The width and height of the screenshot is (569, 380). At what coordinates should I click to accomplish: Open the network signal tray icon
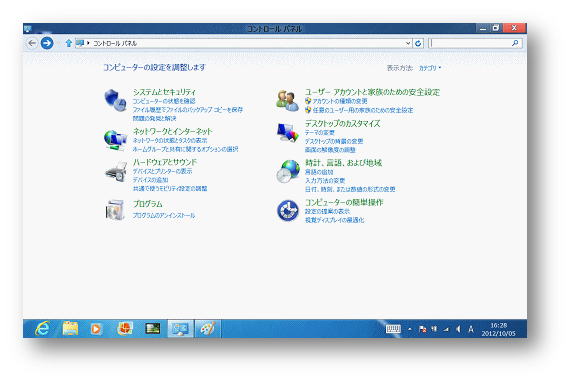point(446,329)
